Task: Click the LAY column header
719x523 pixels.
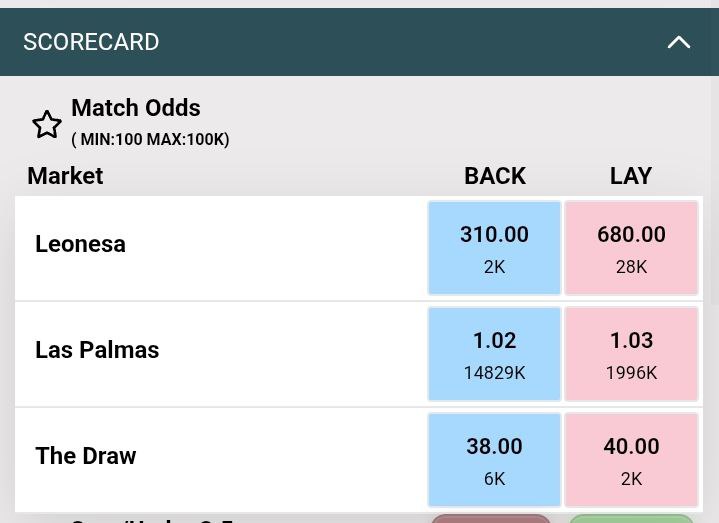Action: pyautogui.click(x=630, y=176)
